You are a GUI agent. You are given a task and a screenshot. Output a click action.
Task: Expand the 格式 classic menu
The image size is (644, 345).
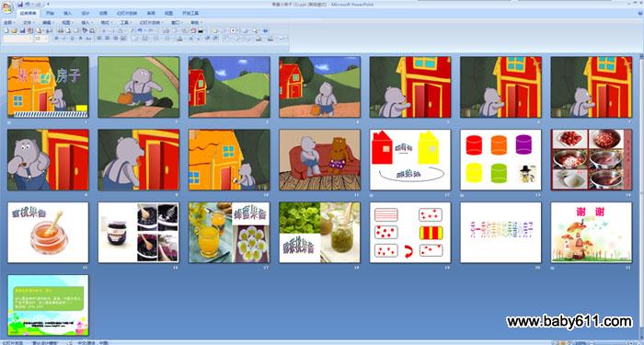pos(107,23)
